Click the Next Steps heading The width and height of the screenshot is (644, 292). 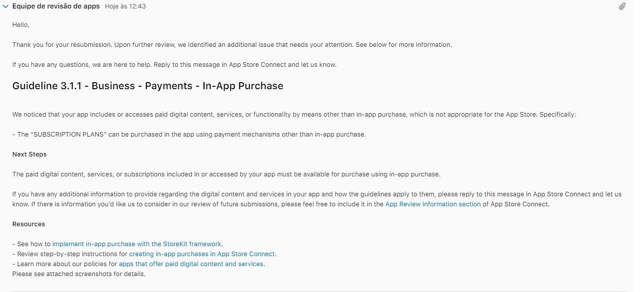click(x=29, y=154)
